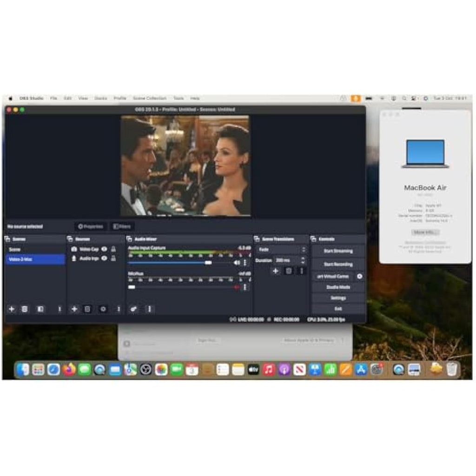Open the Audio Mixer toolbar menu dots
476x476 pixels.
click(149, 309)
